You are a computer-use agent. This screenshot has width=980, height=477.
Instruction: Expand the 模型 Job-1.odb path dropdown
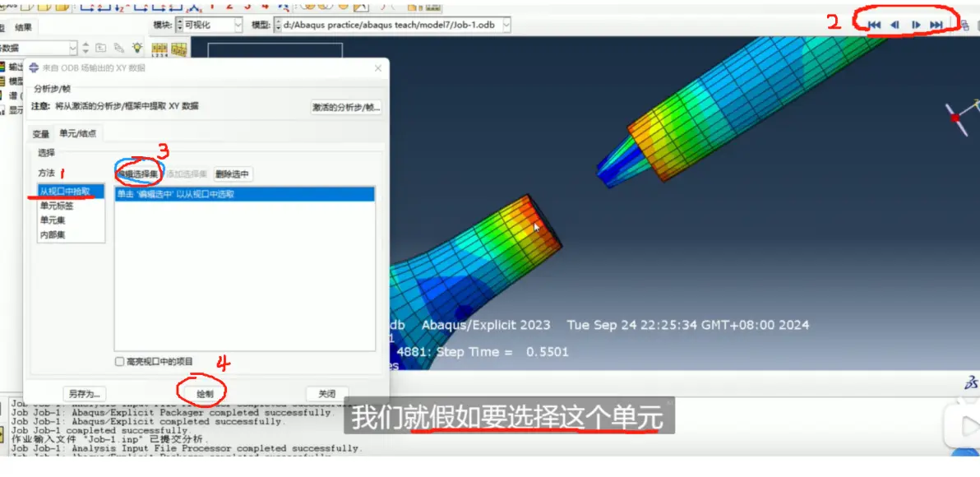pos(392,25)
